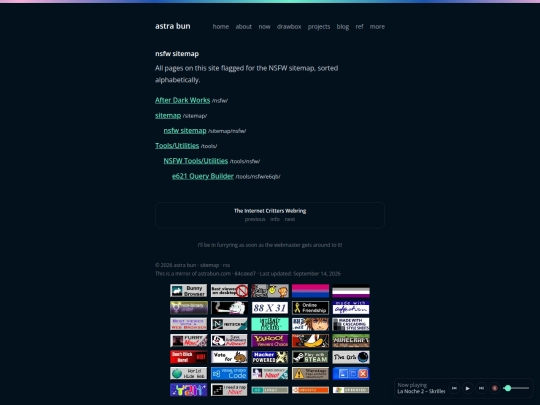Click the Play with Steam badge
Image resolution: width=540 pixels, height=405 pixels.
point(310,357)
